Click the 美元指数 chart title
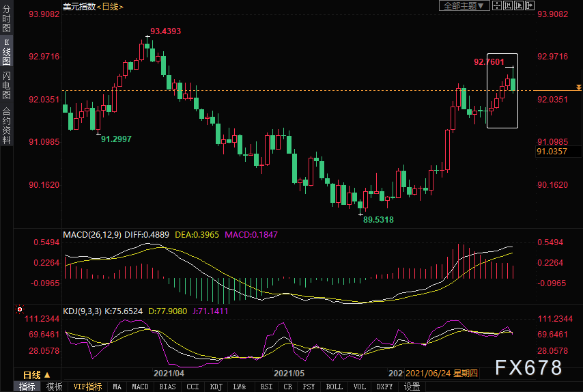 pos(80,6)
